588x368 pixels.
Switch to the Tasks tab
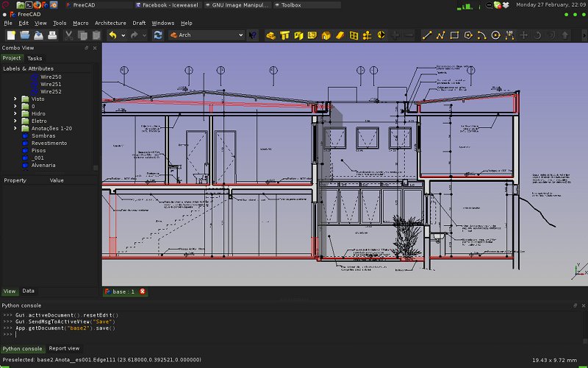coord(35,58)
